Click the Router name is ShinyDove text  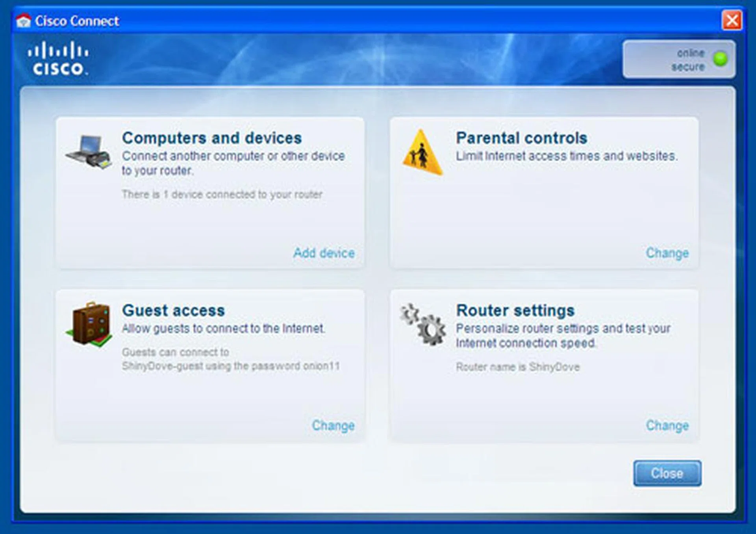click(x=517, y=367)
